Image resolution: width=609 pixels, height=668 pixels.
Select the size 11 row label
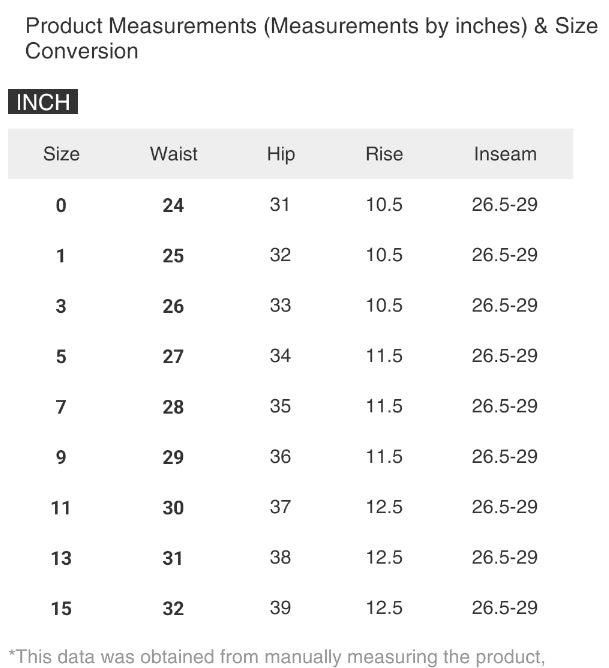pyautogui.click(x=61, y=507)
